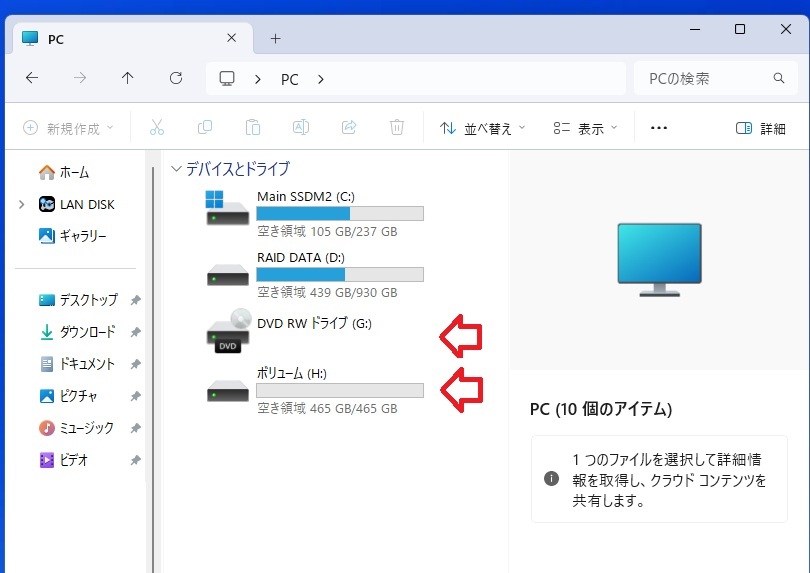Click the chevron after PC in breadcrumb

(321, 79)
